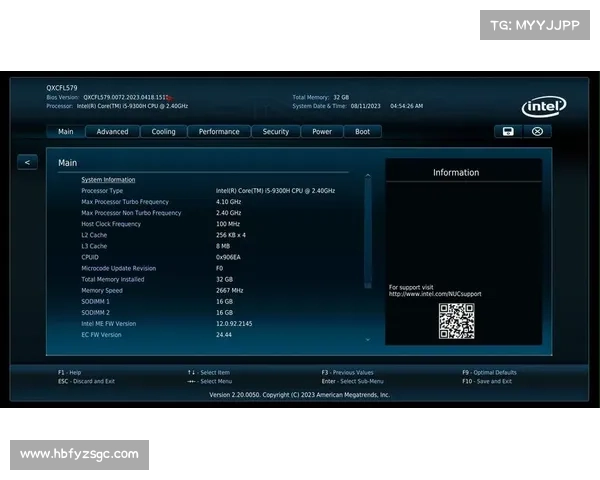Select the Processor Type row
The width and height of the screenshot is (600, 480).
tap(208, 191)
